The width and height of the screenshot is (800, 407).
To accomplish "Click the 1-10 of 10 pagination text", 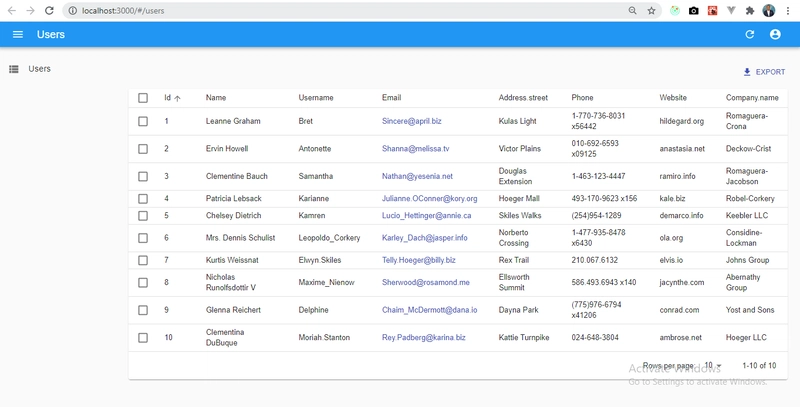I will [x=759, y=366].
